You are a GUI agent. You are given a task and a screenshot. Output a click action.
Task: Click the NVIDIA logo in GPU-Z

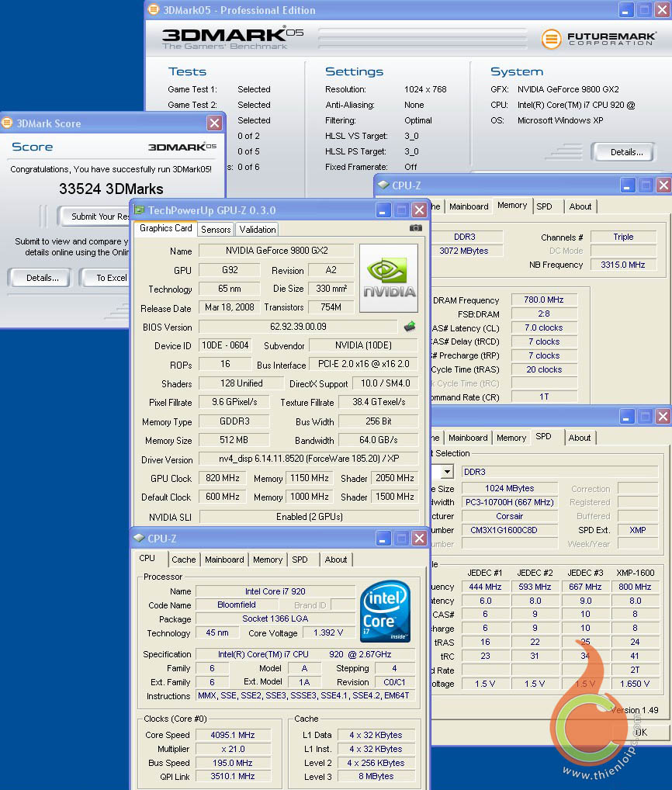[389, 279]
